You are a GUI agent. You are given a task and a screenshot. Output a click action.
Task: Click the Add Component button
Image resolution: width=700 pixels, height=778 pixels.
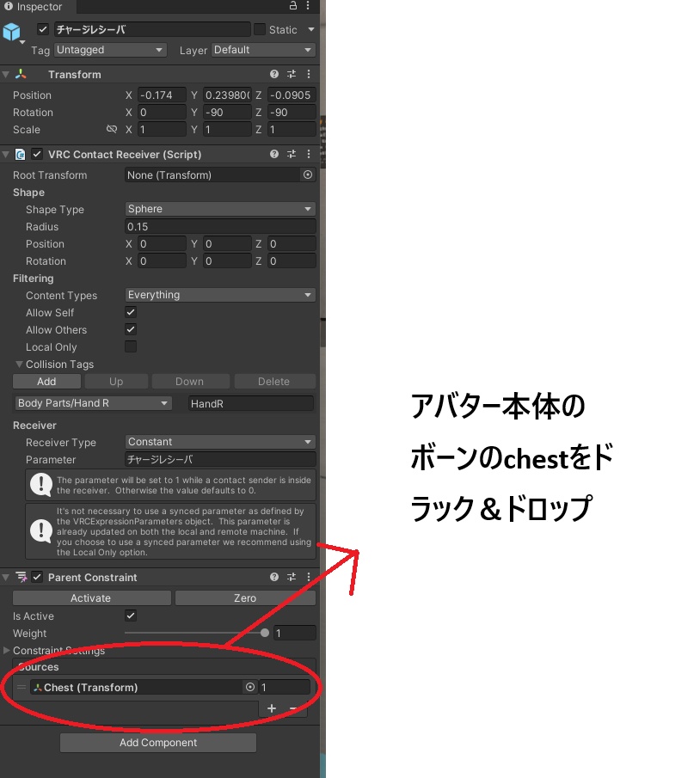157,742
